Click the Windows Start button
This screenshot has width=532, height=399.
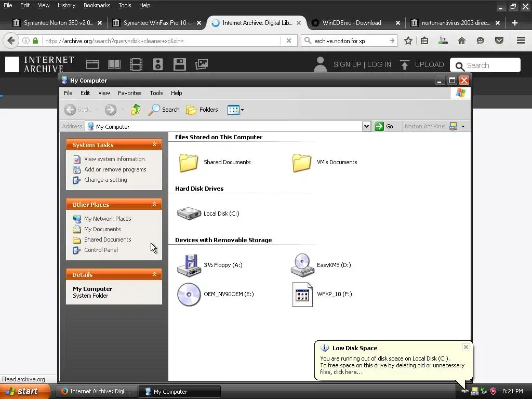(25, 392)
